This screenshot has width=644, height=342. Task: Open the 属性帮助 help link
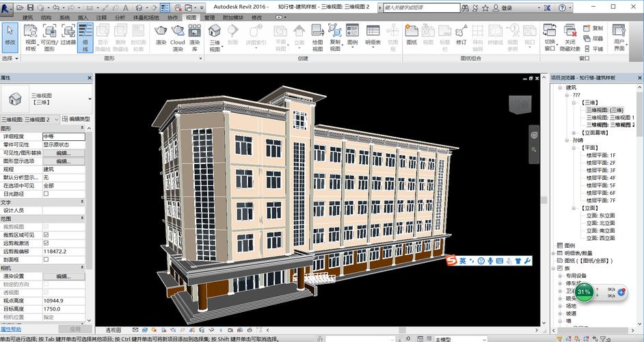[11, 329]
